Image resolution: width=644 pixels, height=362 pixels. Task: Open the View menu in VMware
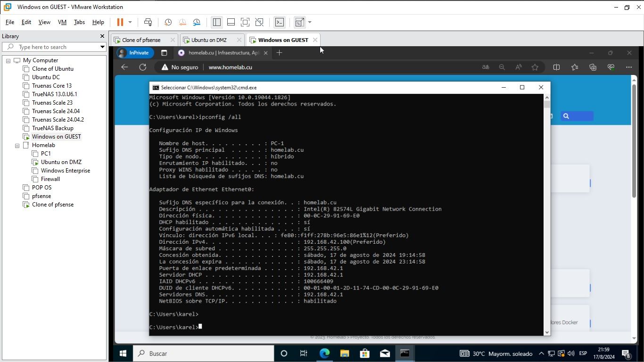44,22
